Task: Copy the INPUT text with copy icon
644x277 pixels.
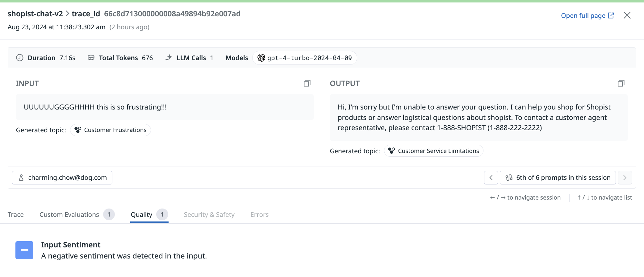Action: [307, 83]
